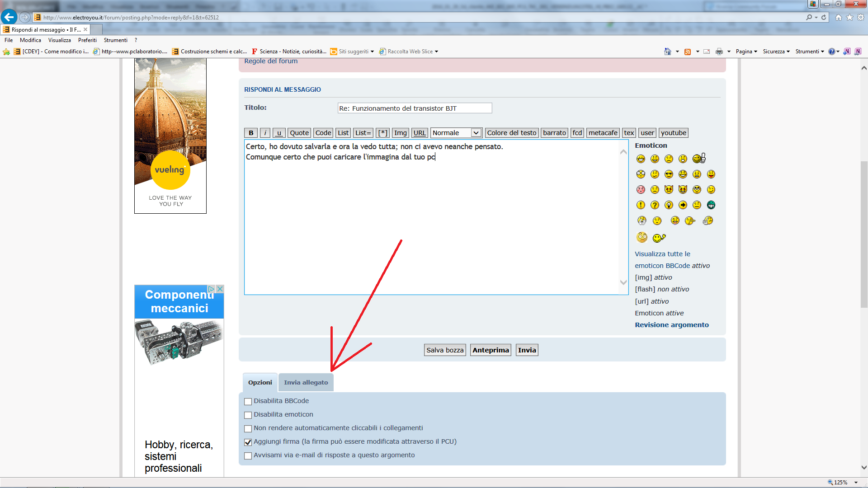Insert the question mark emoticon
This screenshot has width=868, height=488.
pyautogui.click(x=655, y=205)
